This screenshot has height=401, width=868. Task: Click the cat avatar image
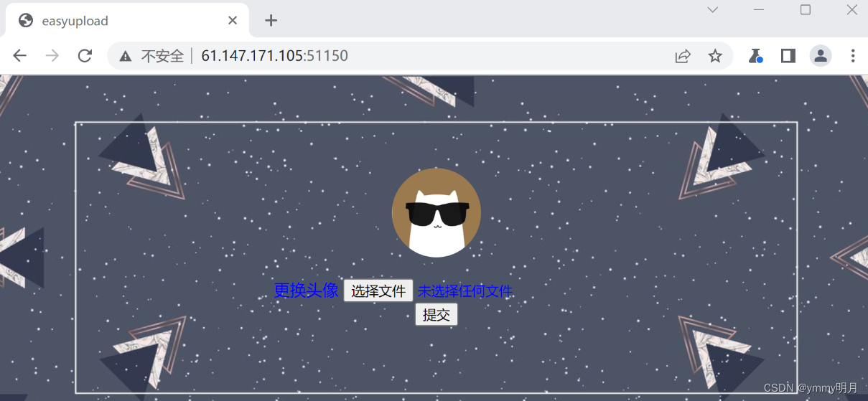pyautogui.click(x=437, y=213)
